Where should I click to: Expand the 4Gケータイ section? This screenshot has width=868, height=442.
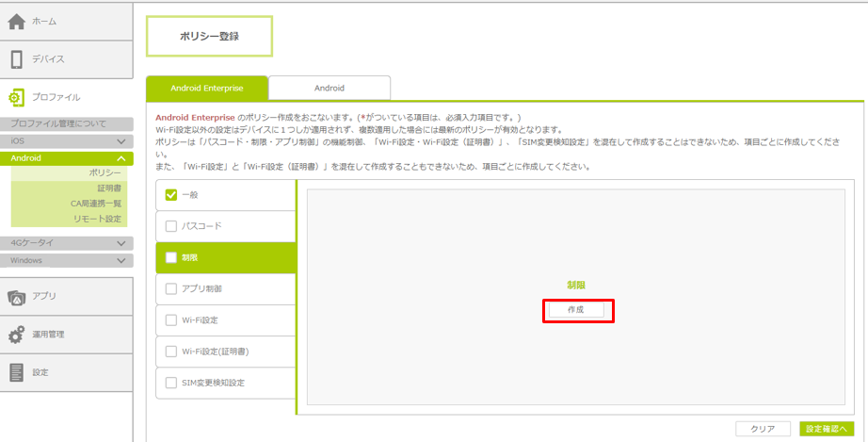121,243
